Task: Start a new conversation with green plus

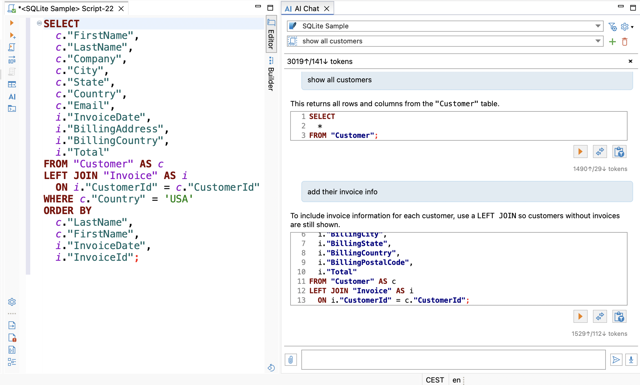Action: point(612,42)
